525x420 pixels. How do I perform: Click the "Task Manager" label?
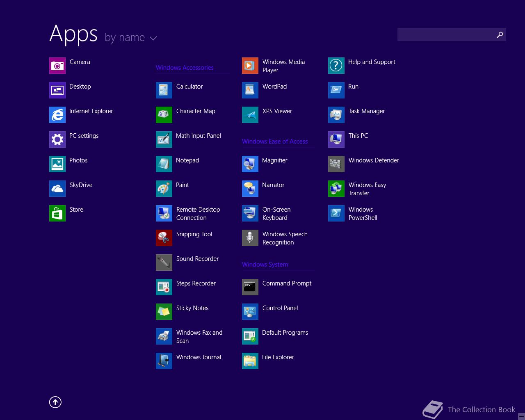point(367,111)
